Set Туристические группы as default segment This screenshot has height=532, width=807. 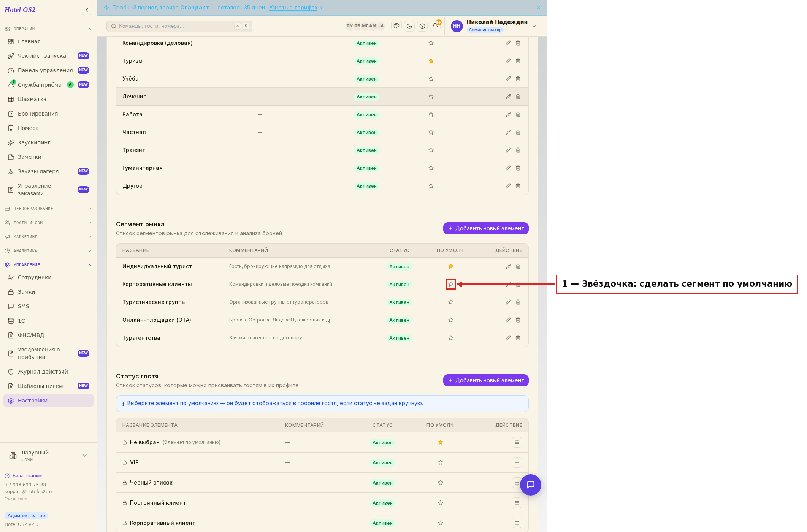pos(451,302)
